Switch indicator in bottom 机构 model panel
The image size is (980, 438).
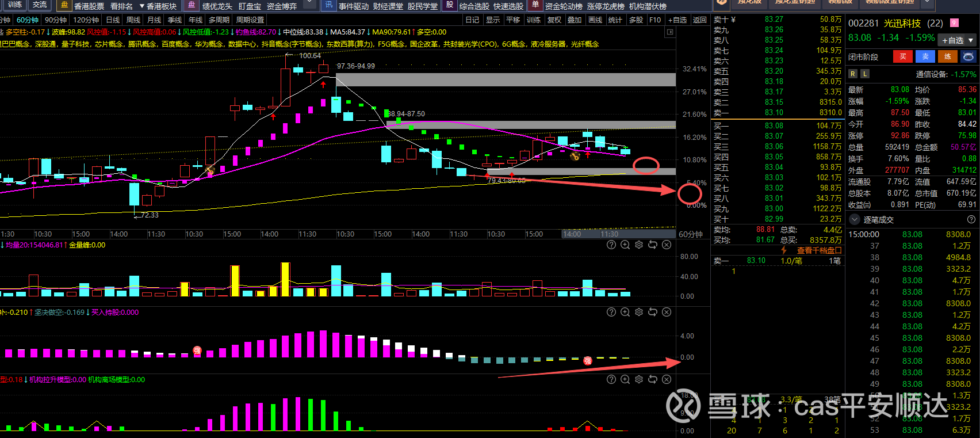653,379
